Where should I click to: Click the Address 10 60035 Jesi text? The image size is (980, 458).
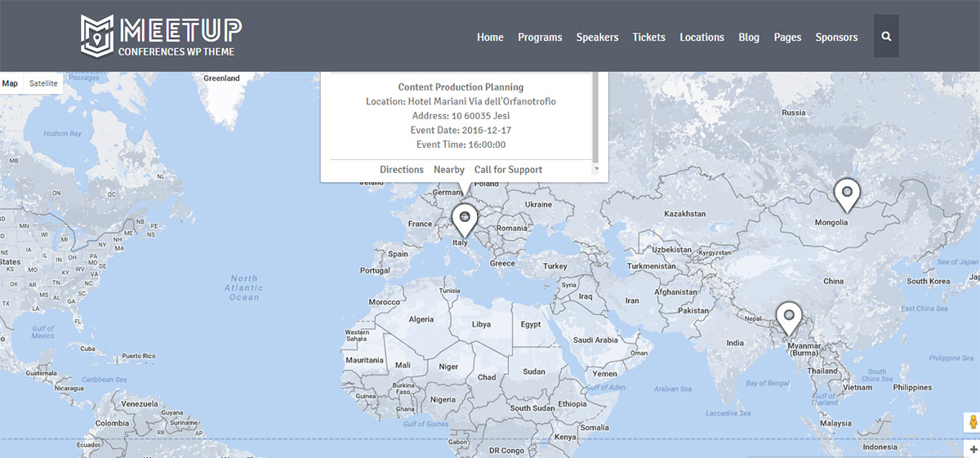[461, 116]
